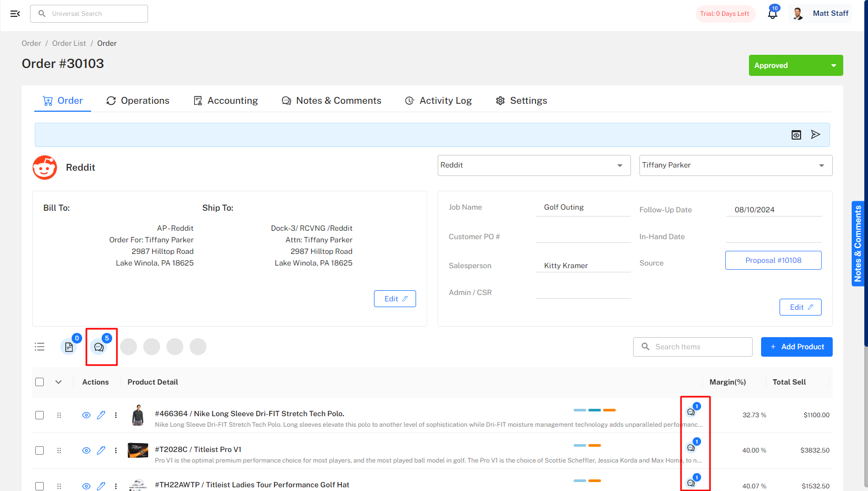Viewport: 868px width, 491px height.
Task: Open the vertical Notes & Comments side tab
Action: click(858, 243)
